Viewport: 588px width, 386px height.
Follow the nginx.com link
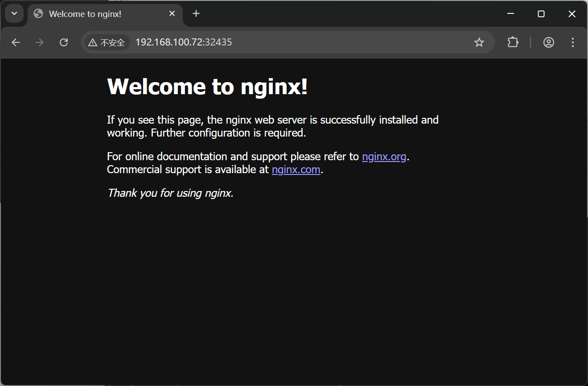point(296,170)
